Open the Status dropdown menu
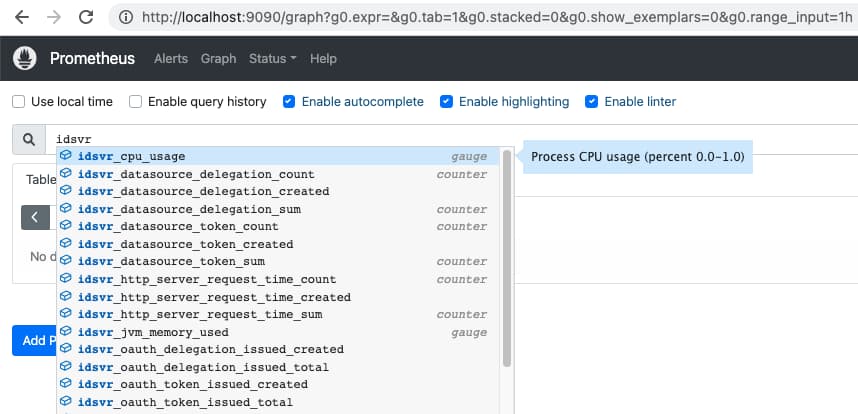Viewport: 858px width, 414px height. pos(273,59)
